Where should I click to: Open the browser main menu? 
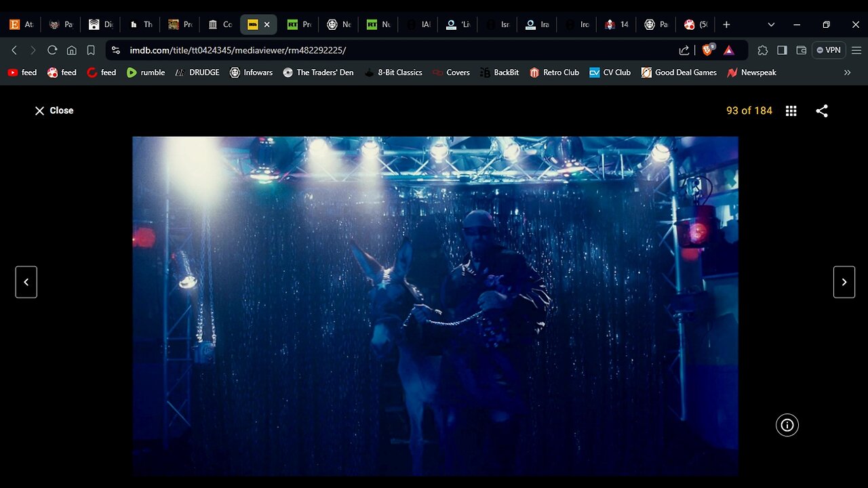coord(856,50)
